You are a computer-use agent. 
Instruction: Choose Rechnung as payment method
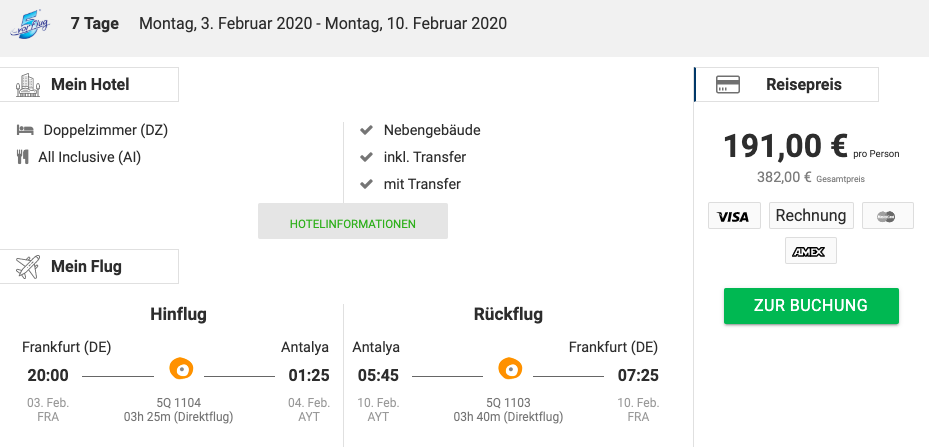tap(811, 216)
